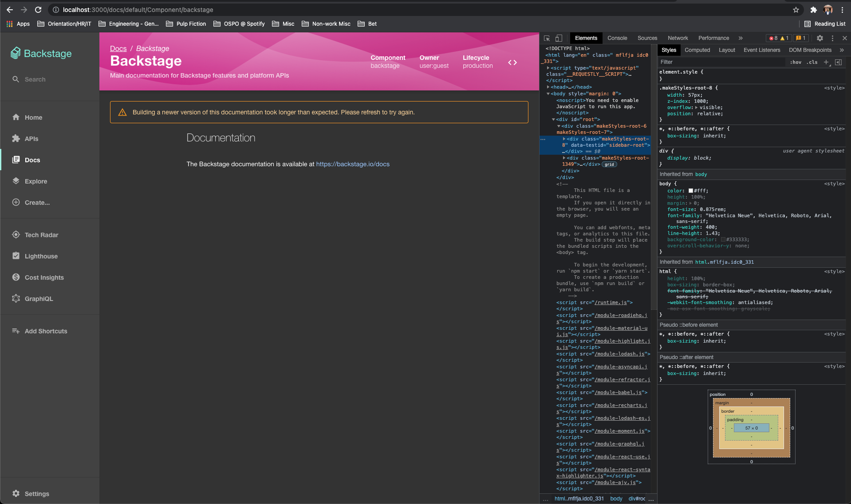Image resolution: width=851 pixels, height=504 pixels.
Task: Toggle the grid overlay badge in Elements panel
Action: 609,164
